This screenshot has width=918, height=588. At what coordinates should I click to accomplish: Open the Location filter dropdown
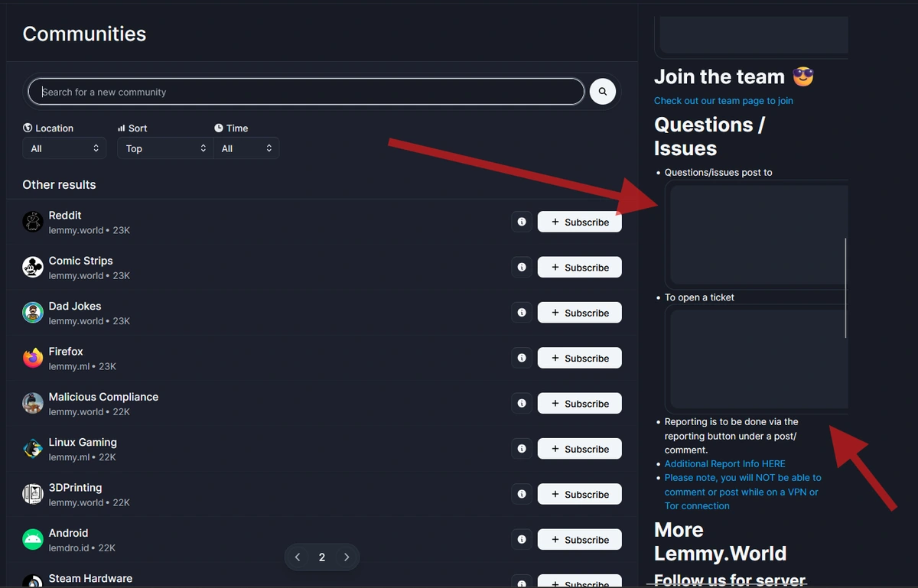coord(64,148)
